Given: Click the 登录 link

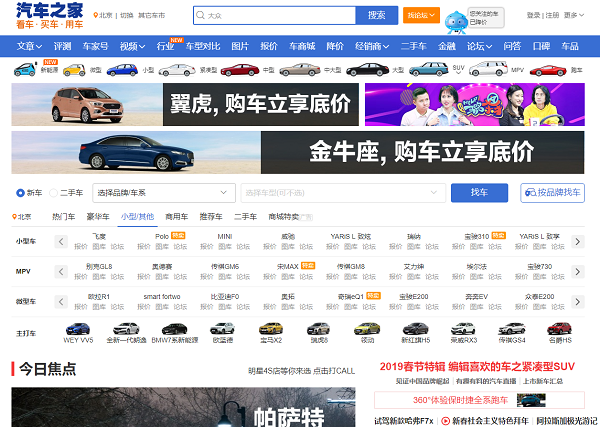Looking at the screenshot, I should [x=533, y=15].
